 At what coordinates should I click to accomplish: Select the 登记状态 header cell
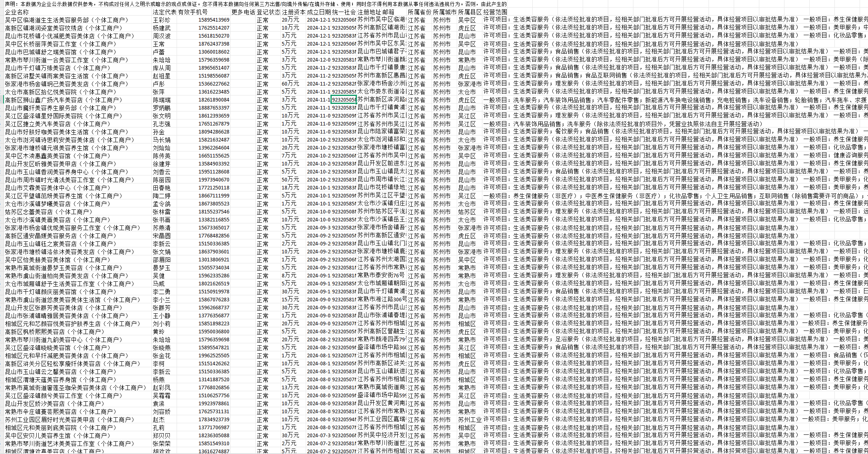(268, 12)
